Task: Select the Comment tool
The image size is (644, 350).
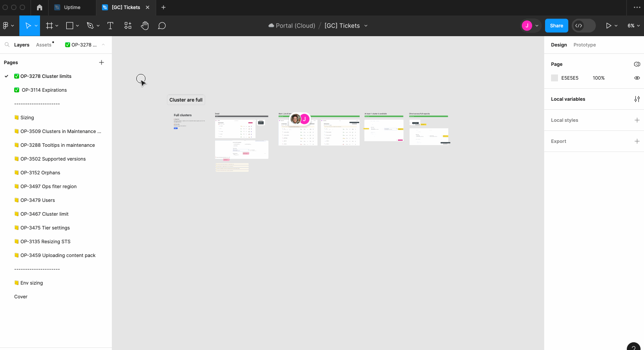Action: 162,26
